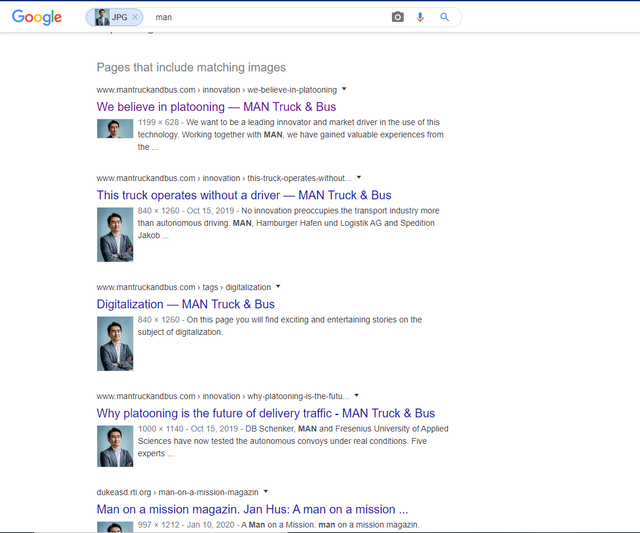Click the '840 × 1260 - Oct 15, 2019' text
The image size is (640, 533).
pyautogui.click(x=186, y=211)
